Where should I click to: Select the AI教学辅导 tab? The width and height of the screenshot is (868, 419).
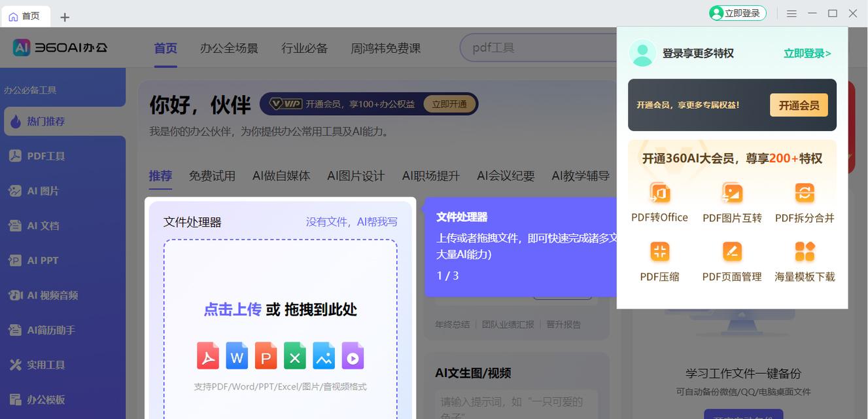click(x=581, y=175)
